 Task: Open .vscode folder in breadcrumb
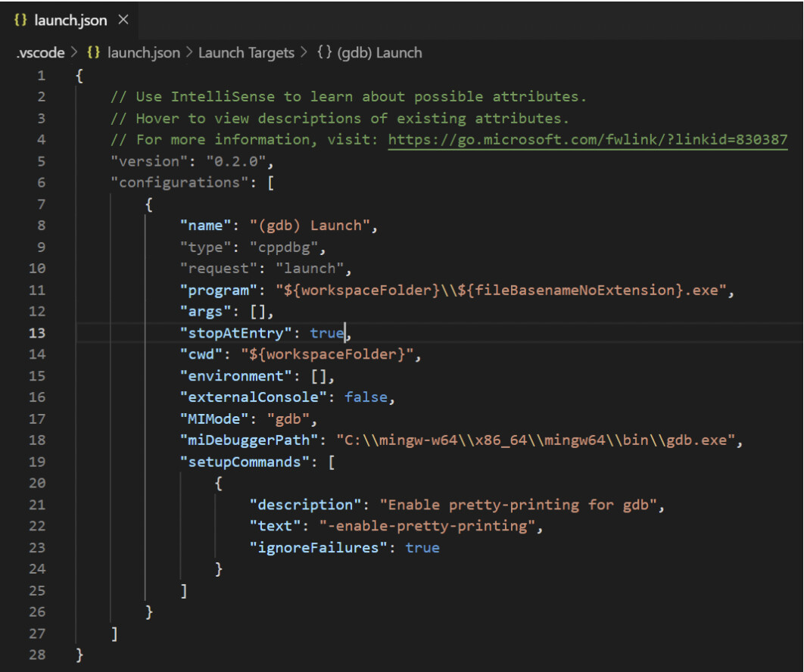coord(41,53)
